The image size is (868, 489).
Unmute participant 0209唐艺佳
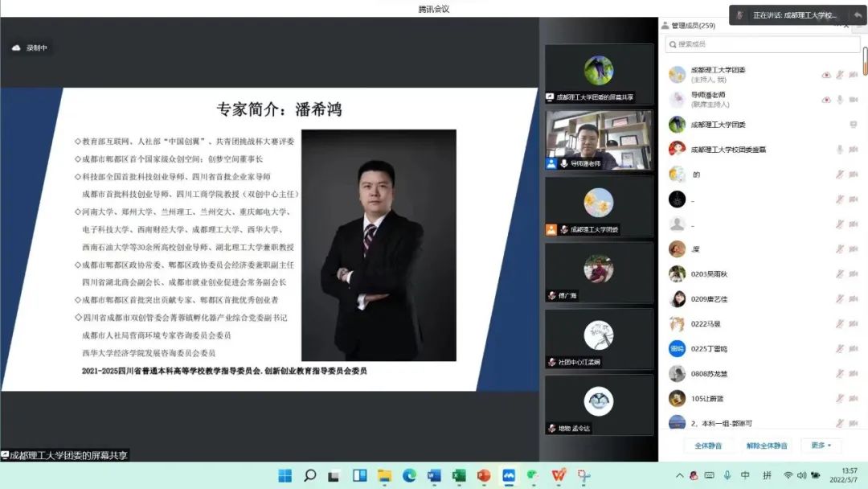(840, 299)
